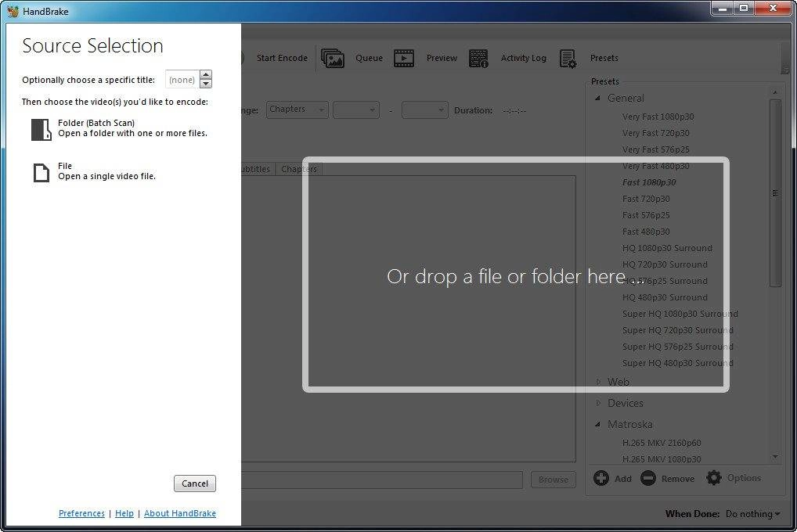Maximize the HandBrake window
This screenshot has height=532, width=797.
click(744, 8)
